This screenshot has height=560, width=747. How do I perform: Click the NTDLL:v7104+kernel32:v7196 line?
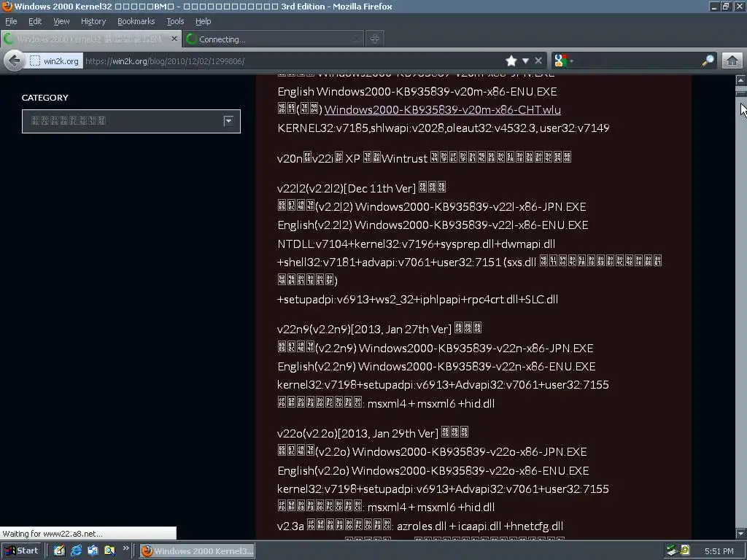417,244
